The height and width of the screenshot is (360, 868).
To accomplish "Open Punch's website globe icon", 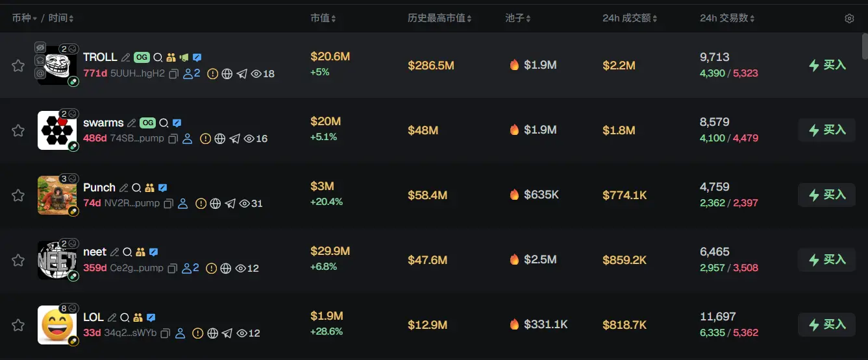I will [x=216, y=204].
